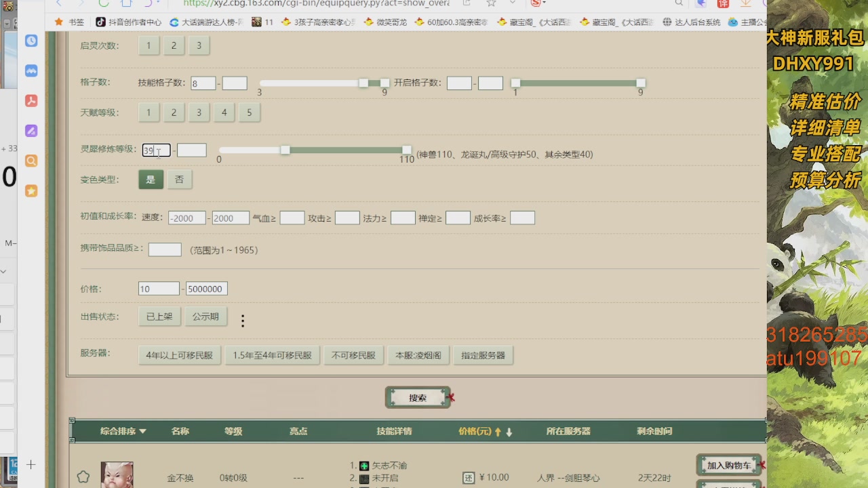Select 天赋等级 1
This screenshot has height=488, width=868.
click(149, 113)
